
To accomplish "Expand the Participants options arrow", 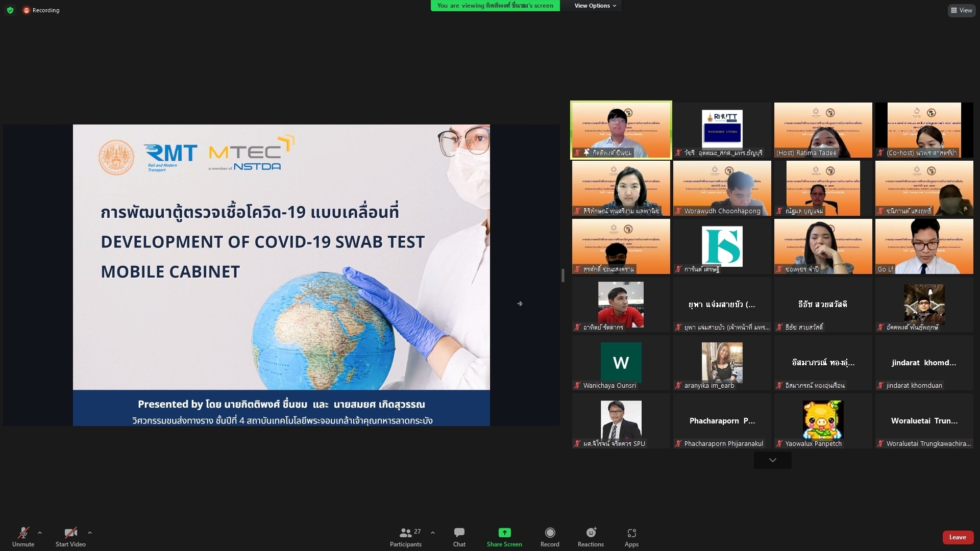I will tap(433, 533).
